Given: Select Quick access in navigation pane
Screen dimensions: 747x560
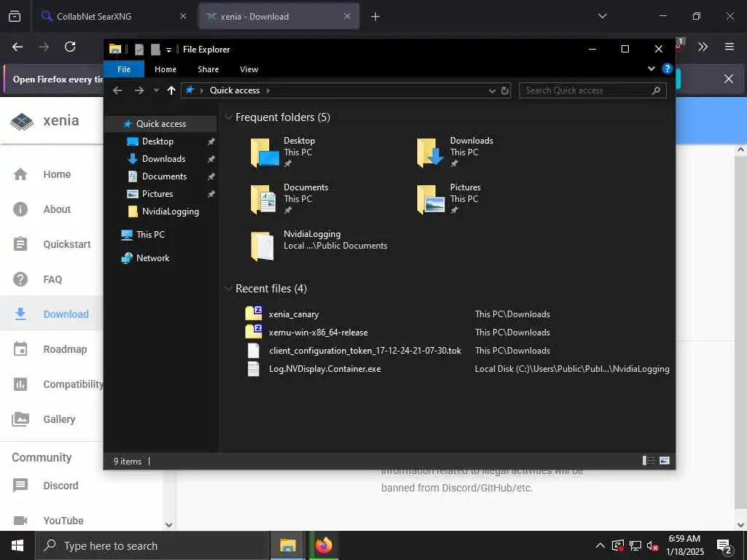Looking at the screenshot, I should click(x=160, y=124).
